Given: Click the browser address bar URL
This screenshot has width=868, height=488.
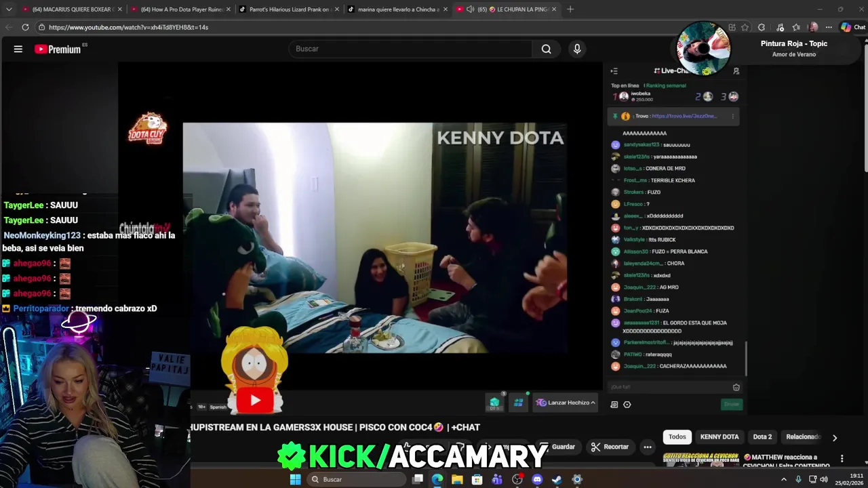Looking at the screenshot, I should tap(128, 27).
